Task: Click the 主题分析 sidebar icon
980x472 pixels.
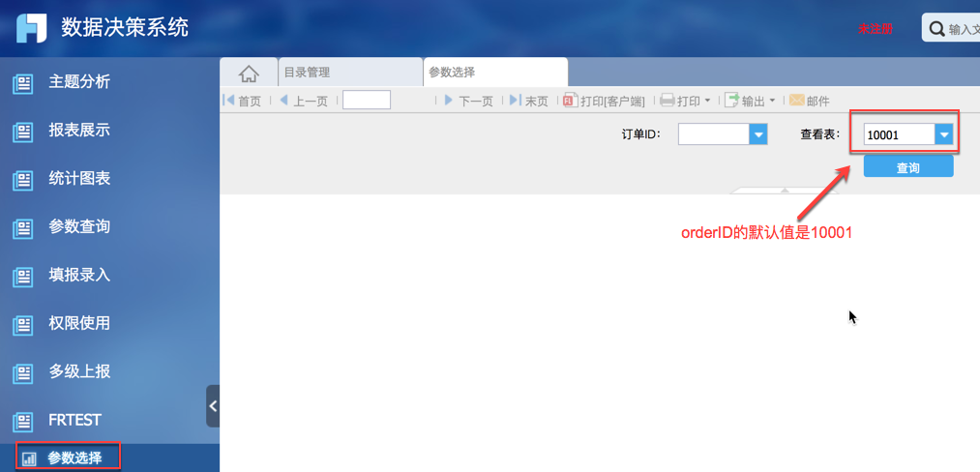Action: pyautogui.click(x=23, y=84)
